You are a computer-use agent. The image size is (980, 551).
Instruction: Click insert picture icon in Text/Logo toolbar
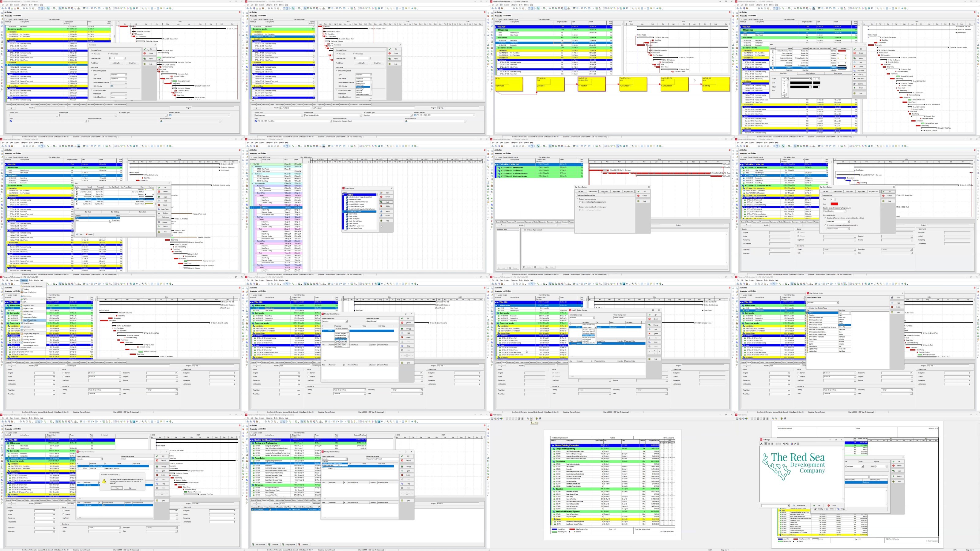(x=792, y=443)
